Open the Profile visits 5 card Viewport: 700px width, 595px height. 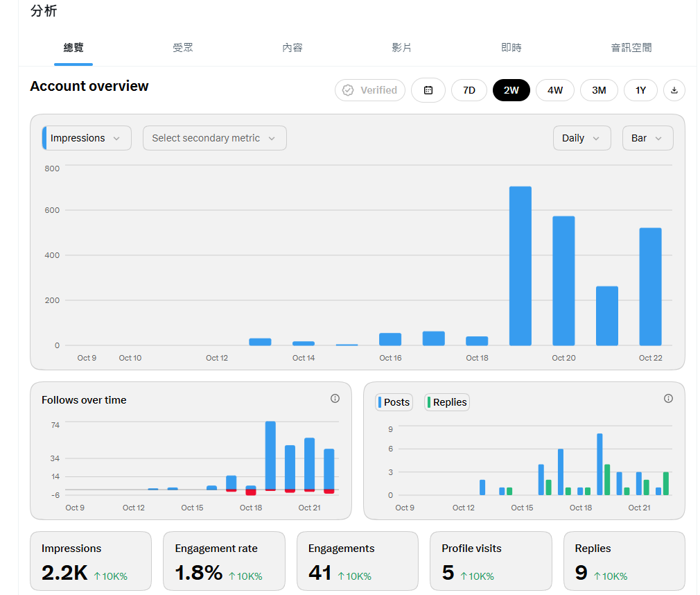click(491, 561)
